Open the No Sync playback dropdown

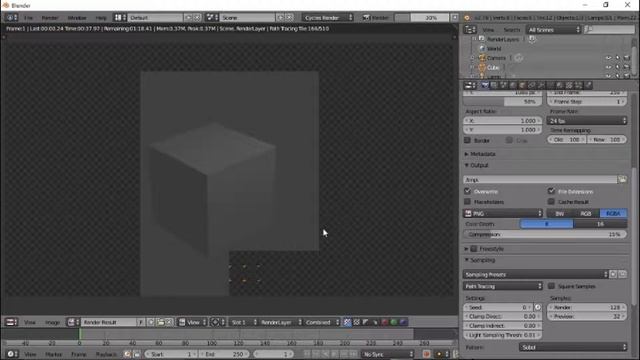pyautogui.click(x=388, y=354)
